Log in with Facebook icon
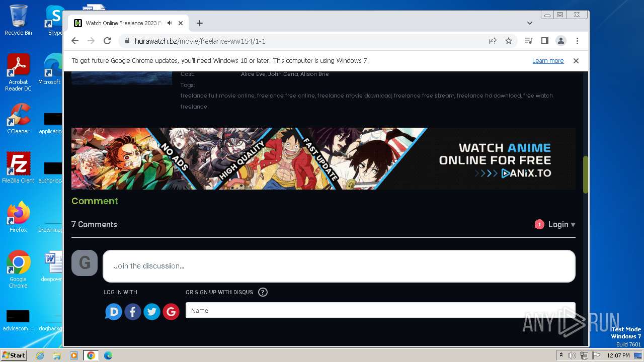 tap(133, 312)
